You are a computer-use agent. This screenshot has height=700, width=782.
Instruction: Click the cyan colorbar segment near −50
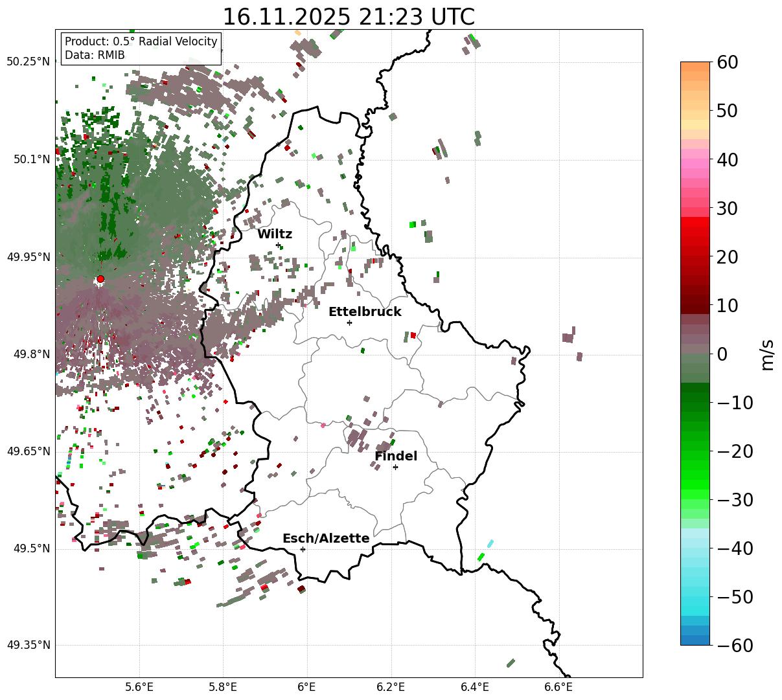(695, 602)
